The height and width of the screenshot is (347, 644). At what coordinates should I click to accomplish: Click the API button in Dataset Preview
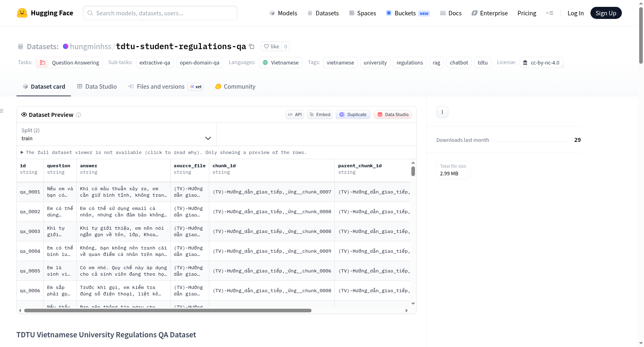coord(295,114)
